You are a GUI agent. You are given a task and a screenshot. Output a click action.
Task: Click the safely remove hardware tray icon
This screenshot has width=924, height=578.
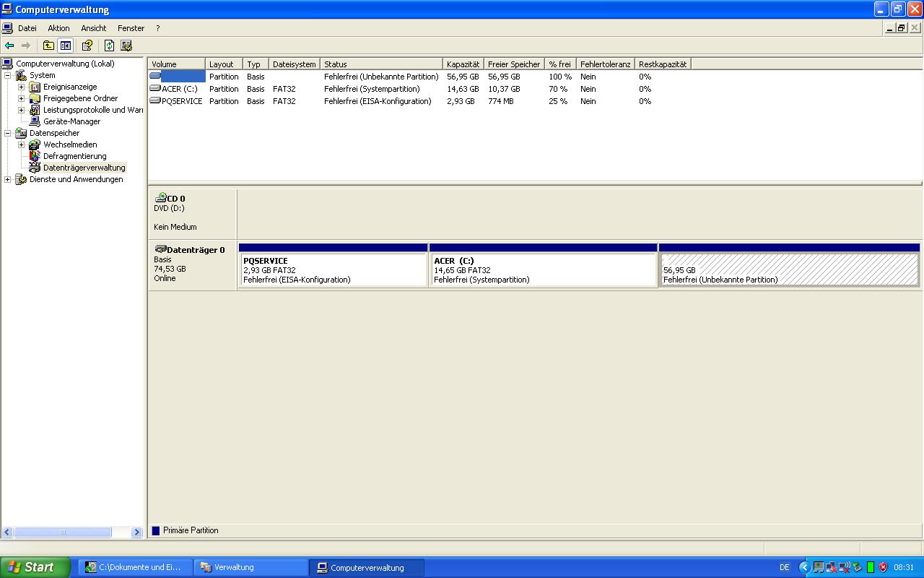tap(857, 567)
